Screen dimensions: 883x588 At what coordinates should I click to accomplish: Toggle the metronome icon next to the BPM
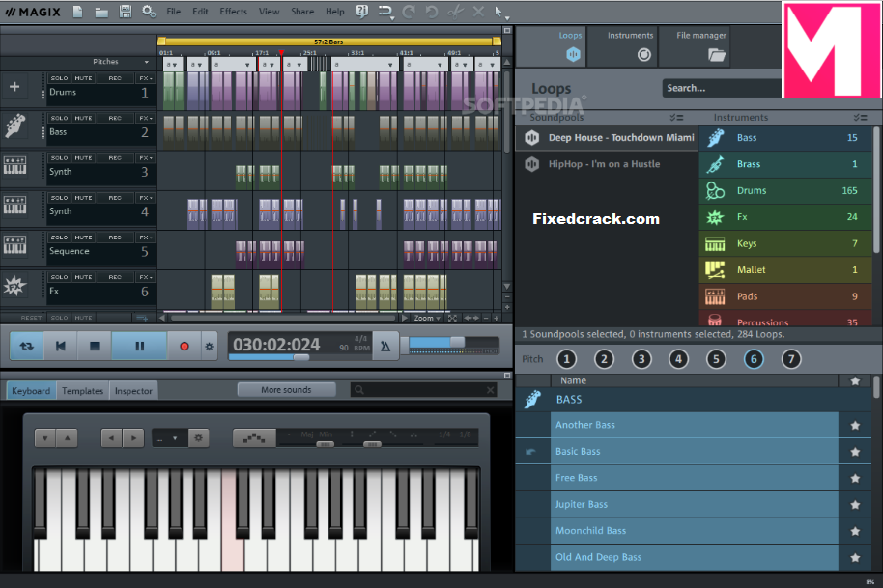[385, 346]
